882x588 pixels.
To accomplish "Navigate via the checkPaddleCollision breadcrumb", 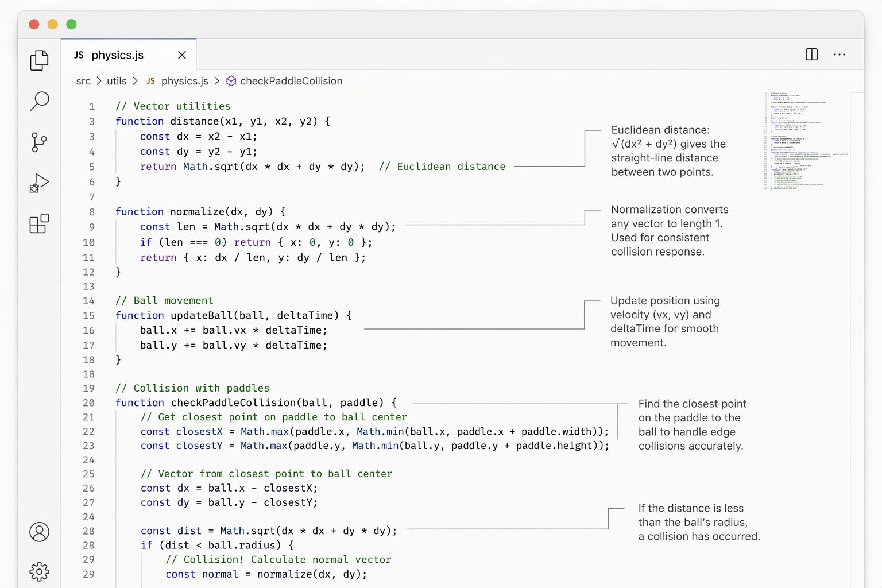I will 291,81.
